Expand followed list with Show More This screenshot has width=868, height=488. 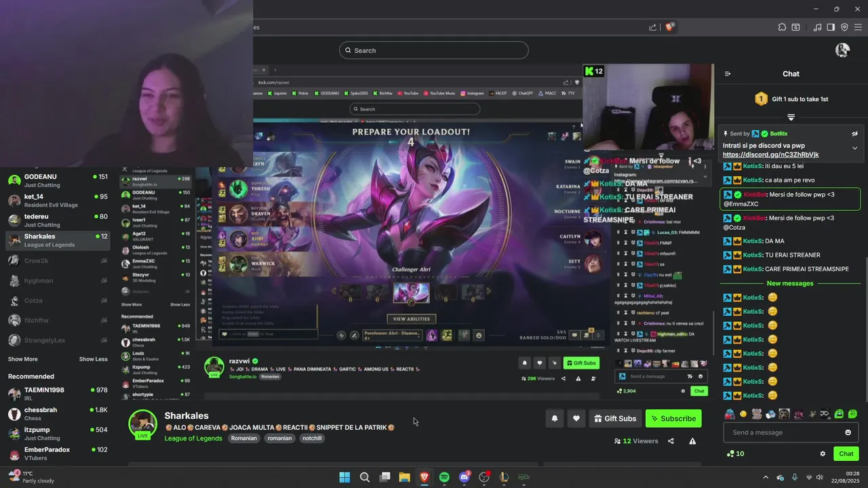pos(23,359)
